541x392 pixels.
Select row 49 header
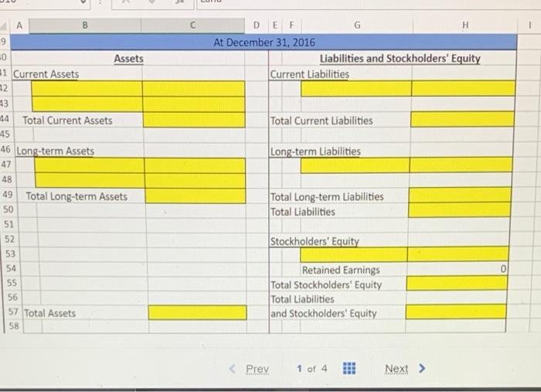tap(8, 195)
